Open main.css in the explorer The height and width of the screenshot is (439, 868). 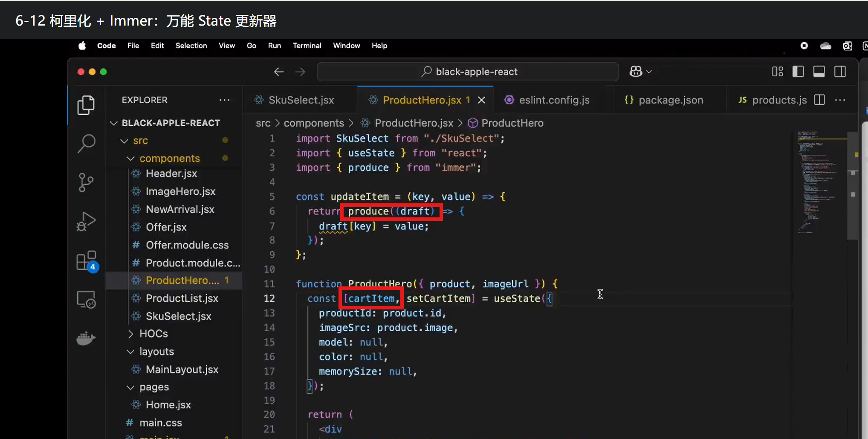pyautogui.click(x=160, y=423)
